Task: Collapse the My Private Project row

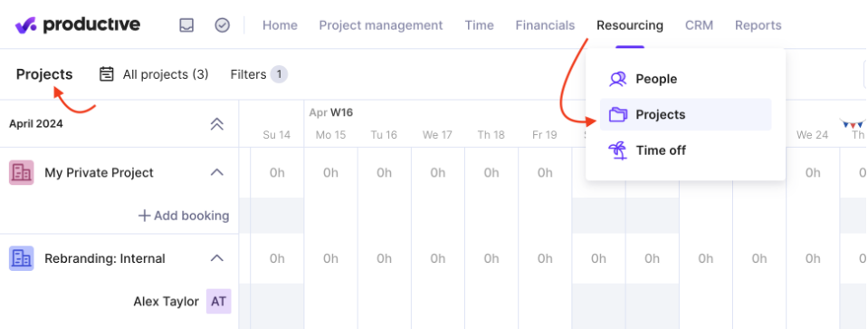Action: 217,172
